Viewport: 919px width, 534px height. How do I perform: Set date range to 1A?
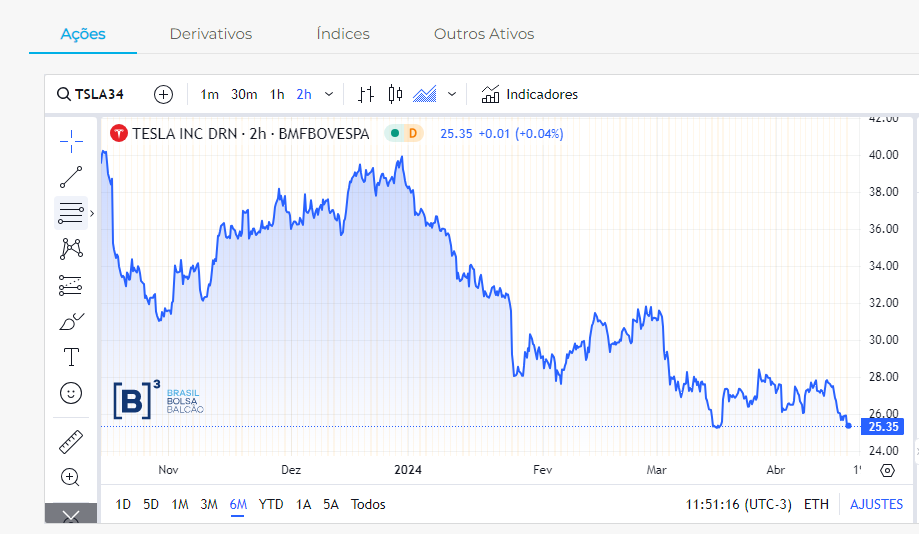(303, 505)
